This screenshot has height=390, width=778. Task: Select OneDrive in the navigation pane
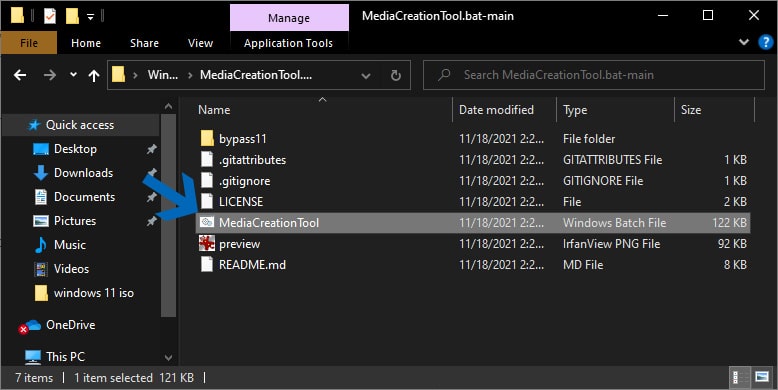70,325
